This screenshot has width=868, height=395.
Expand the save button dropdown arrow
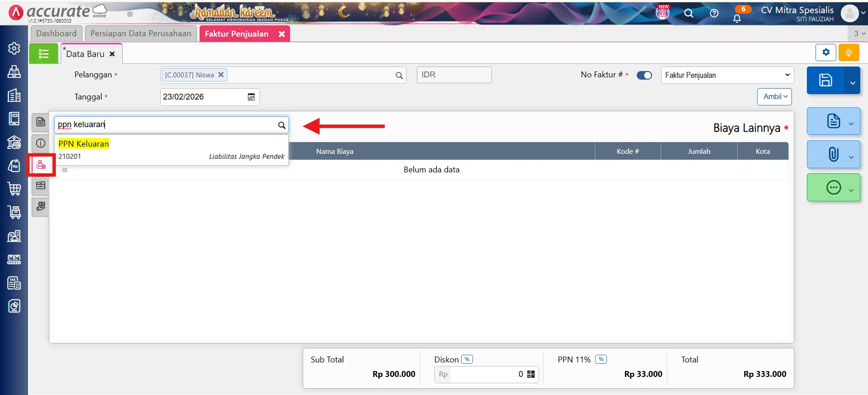pos(853,83)
